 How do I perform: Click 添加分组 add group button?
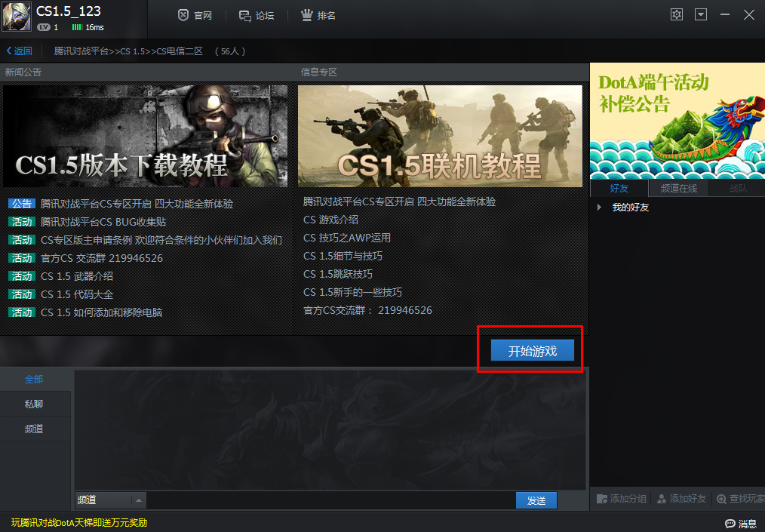[x=622, y=498]
